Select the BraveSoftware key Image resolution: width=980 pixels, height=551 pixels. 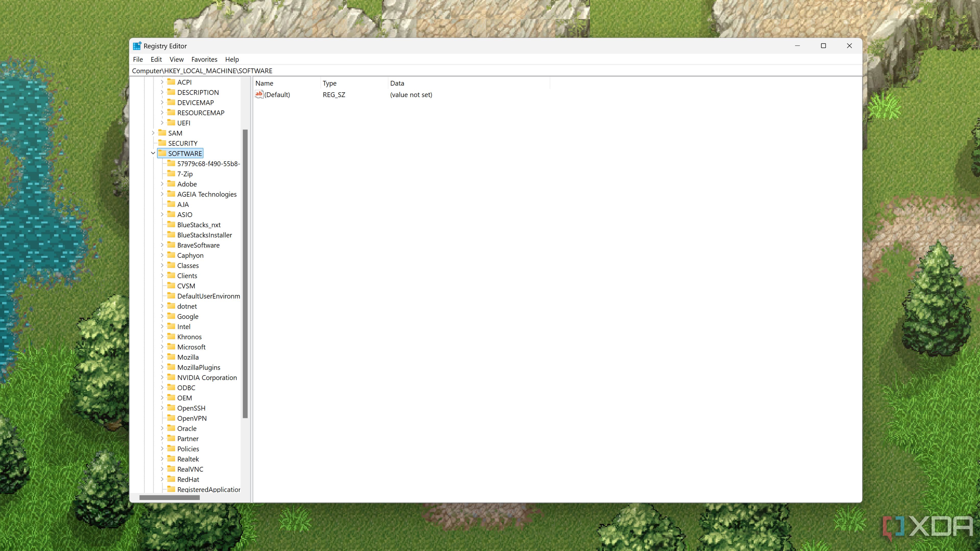198,245
